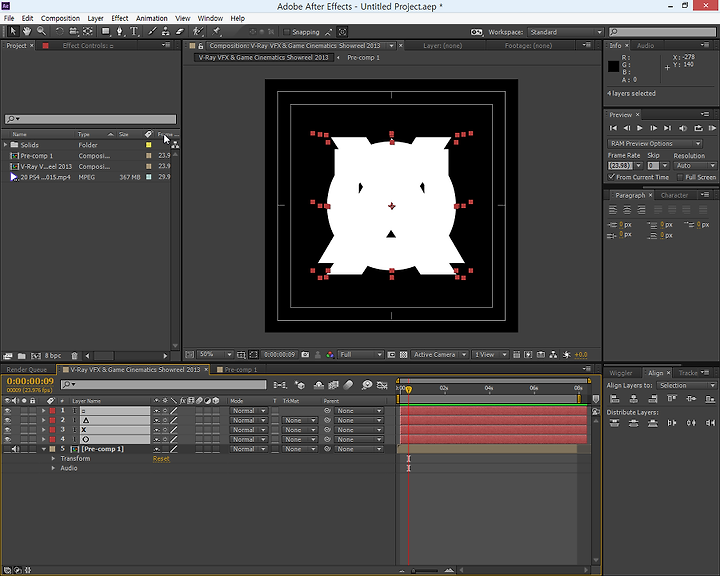The width and height of the screenshot is (720, 576).
Task: Select the Clone Stamp tool
Action: (166, 31)
